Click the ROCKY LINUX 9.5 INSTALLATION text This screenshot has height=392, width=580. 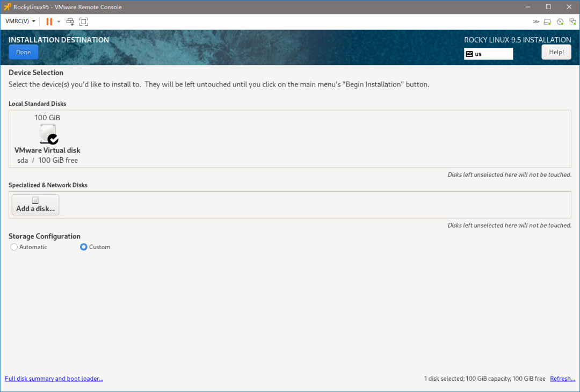point(518,40)
